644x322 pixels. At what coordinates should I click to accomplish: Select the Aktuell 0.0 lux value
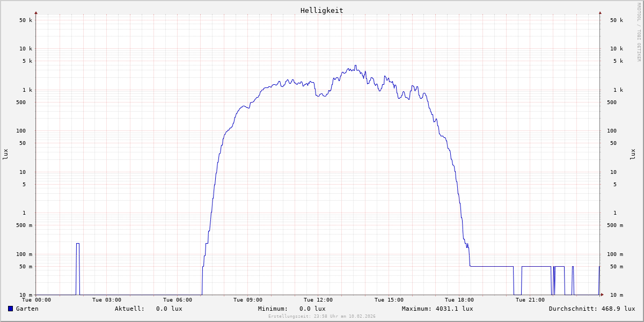tap(169, 309)
